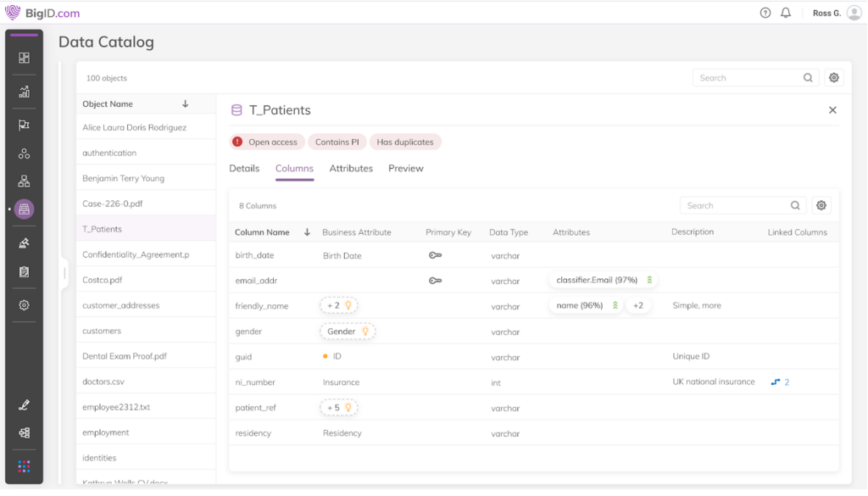The width and height of the screenshot is (868, 496).
Task: Open the dashboard icon in left sidebar
Action: pyautogui.click(x=24, y=58)
